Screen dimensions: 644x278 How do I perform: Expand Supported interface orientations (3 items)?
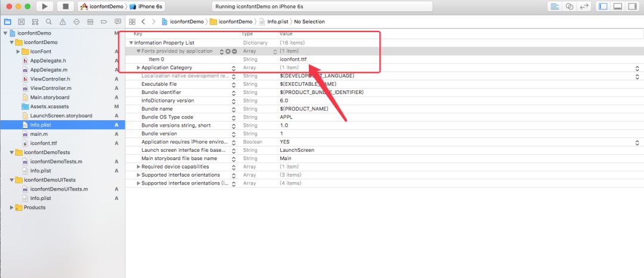138,175
